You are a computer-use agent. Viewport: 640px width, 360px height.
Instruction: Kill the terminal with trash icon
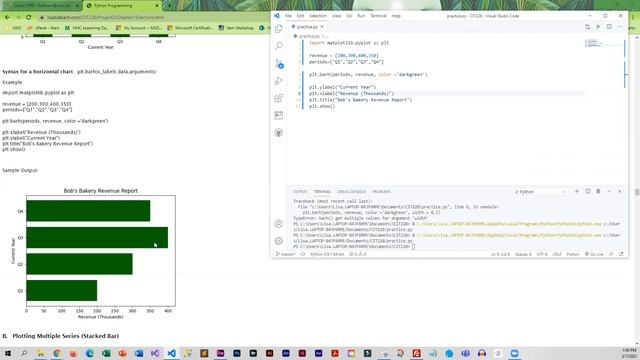[x=598, y=191]
